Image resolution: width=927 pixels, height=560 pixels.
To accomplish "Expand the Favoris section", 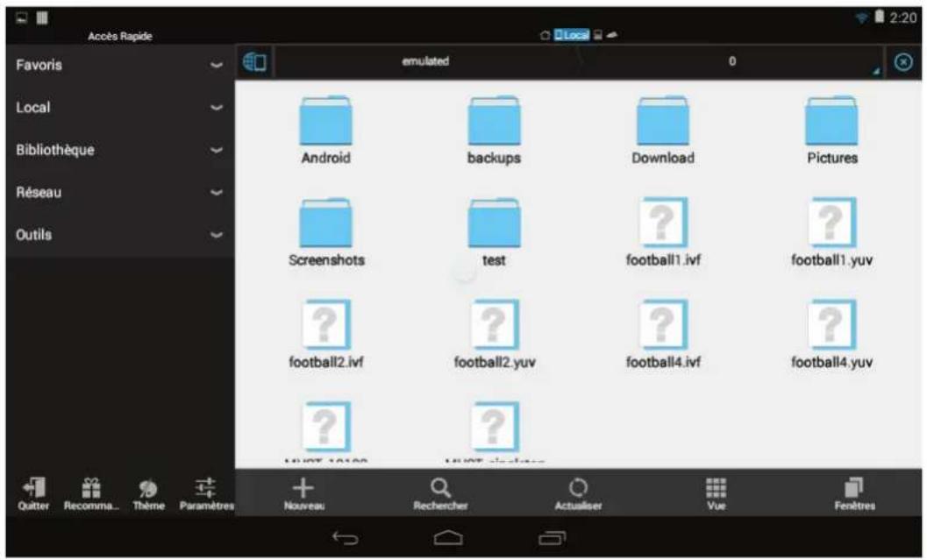I will click(120, 65).
